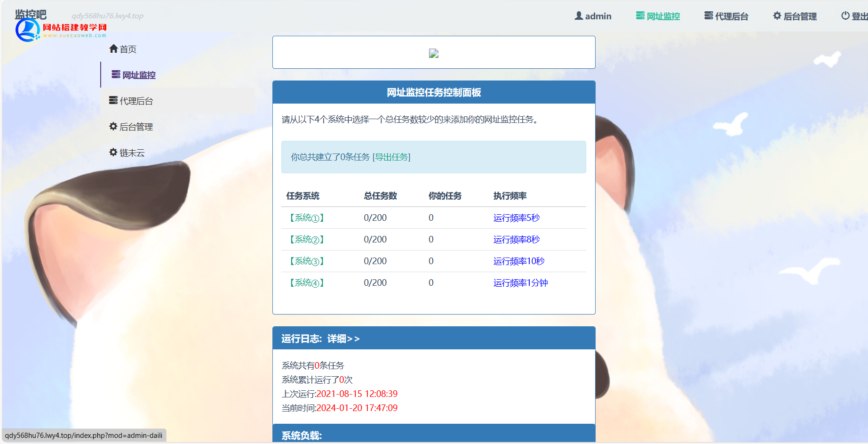Click the home icon in sidebar

[x=113, y=48]
